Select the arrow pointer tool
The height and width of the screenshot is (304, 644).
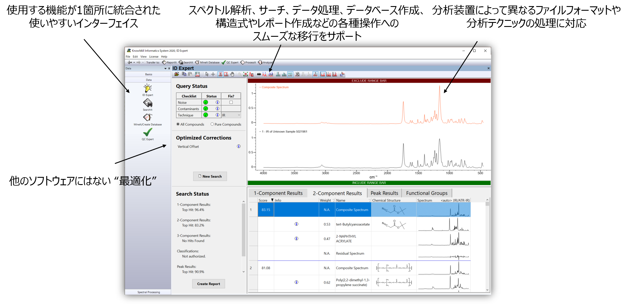[207, 74]
